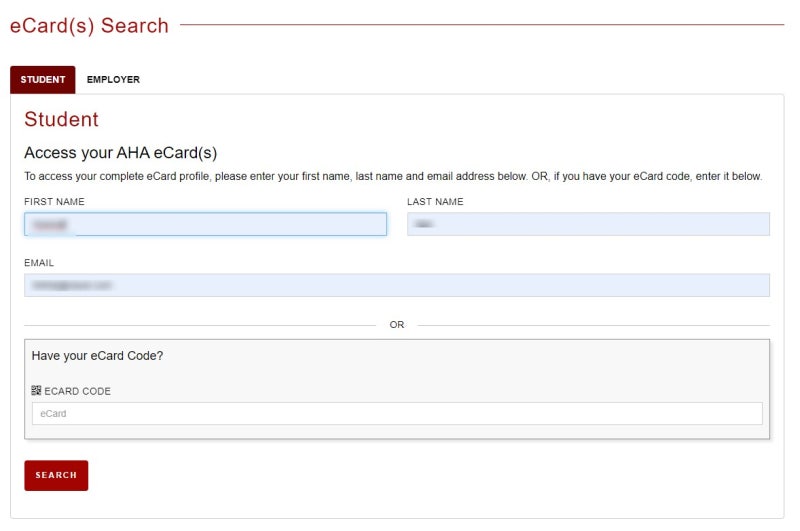
Task: Click the "eCard(s) Search" page title
Action: pyautogui.click(x=89, y=26)
